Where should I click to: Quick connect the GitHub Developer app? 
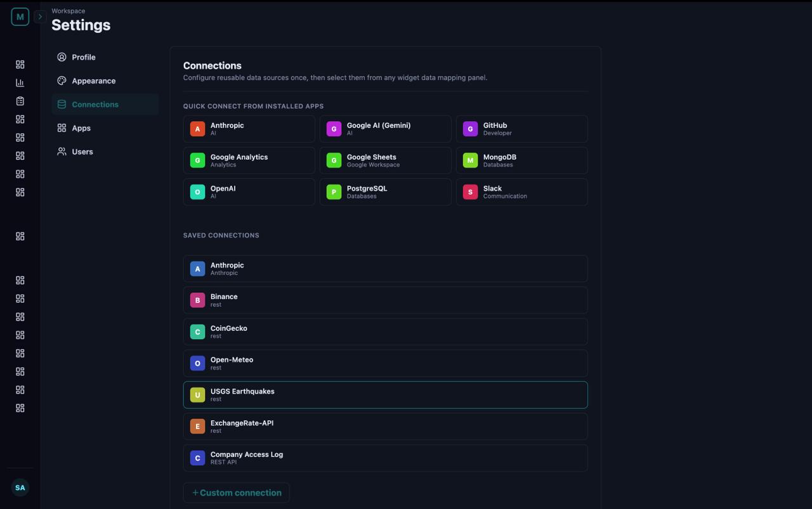click(x=521, y=129)
